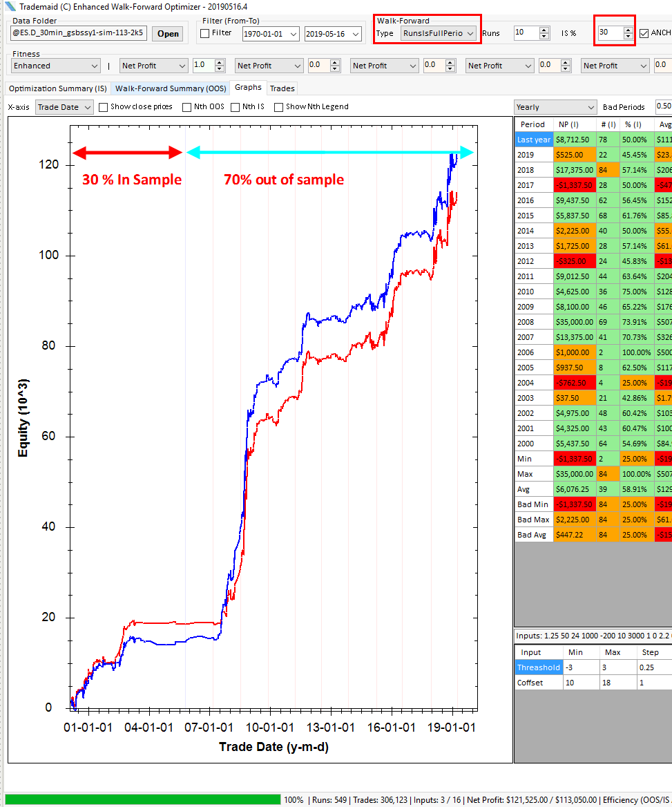672x807 pixels.
Task: Open the Walk-Forward Summary (OOS) tab
Action: 171,88
